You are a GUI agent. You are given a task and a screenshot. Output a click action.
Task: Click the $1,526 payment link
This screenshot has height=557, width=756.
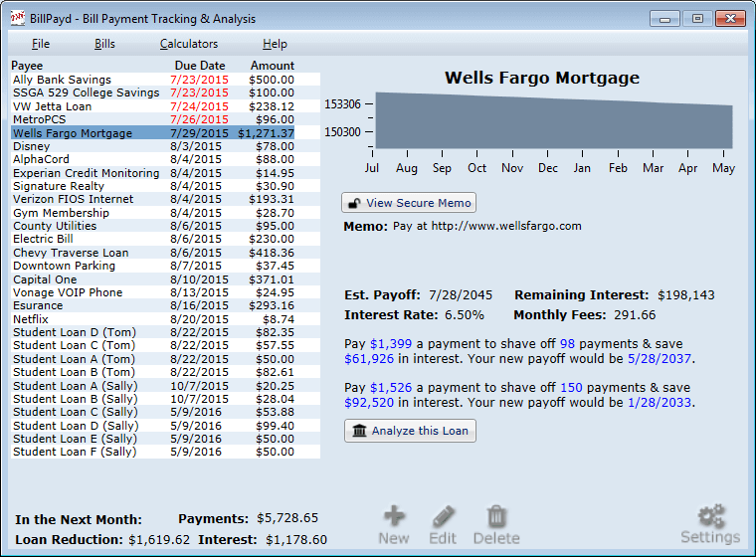391,388
